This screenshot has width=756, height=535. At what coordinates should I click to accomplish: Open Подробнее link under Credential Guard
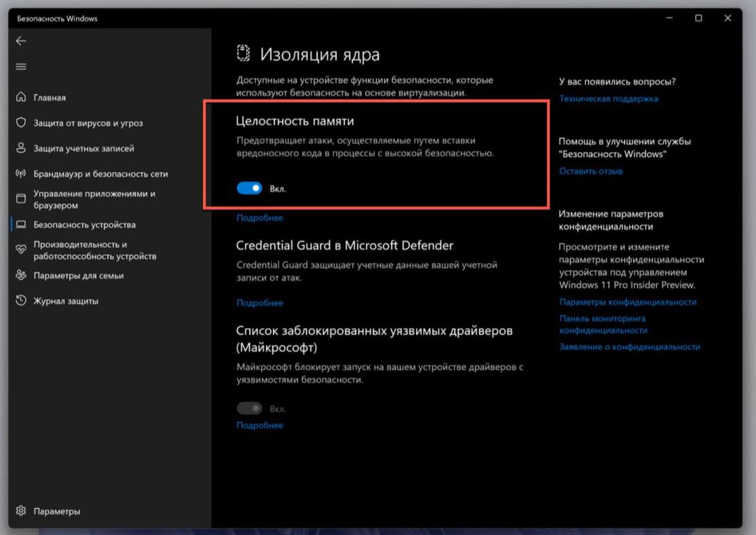point(259,303)
